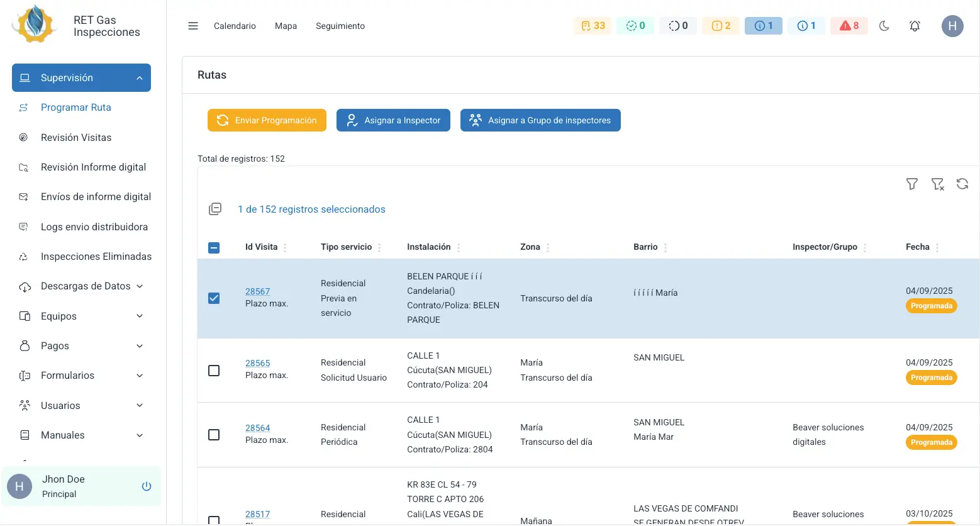This screenshot has width=980, height=526.
Task: Open visit link 28517
Action: (257, 514)
